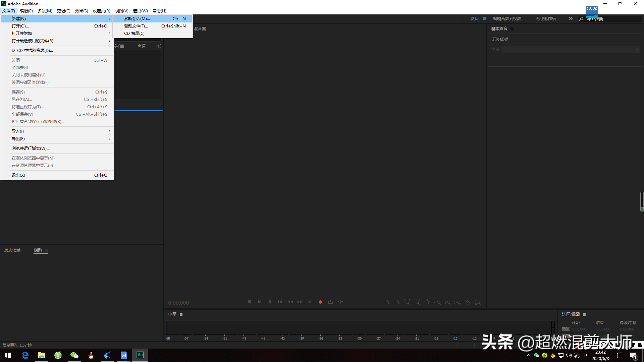Viewport: 644px width, 362px height.
Task: Click the Windows Start button
Action: click(x=8, y=355)
